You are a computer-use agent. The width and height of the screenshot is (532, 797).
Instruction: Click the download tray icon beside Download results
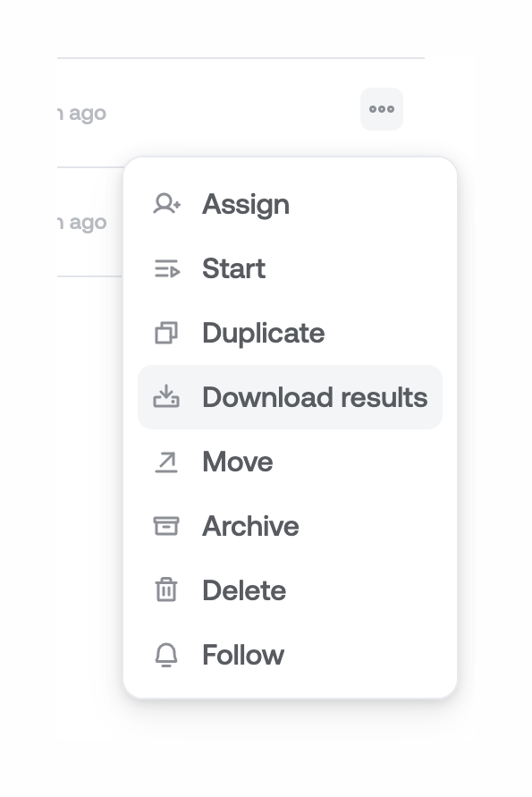pyautogui.click(x=166, y=397)
